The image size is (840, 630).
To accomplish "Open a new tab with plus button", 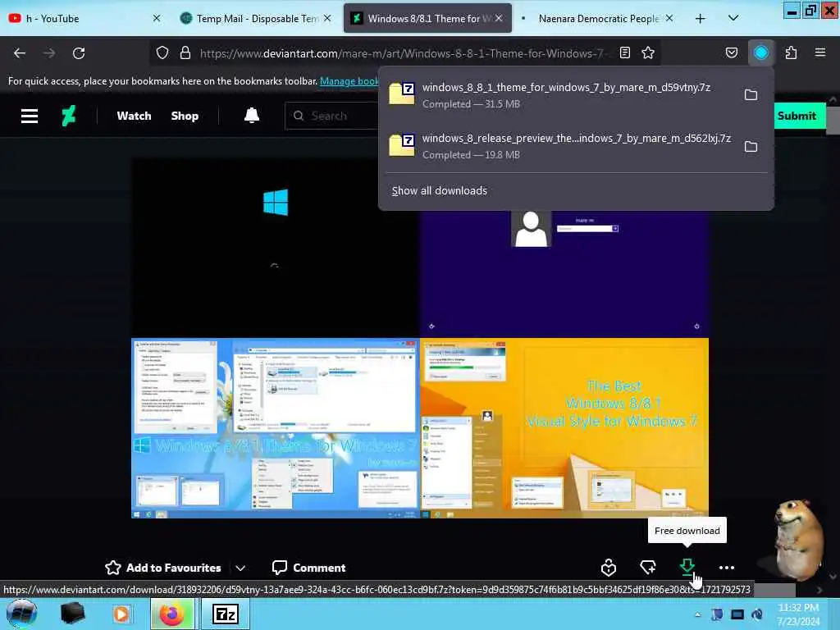I will point(700,19).
